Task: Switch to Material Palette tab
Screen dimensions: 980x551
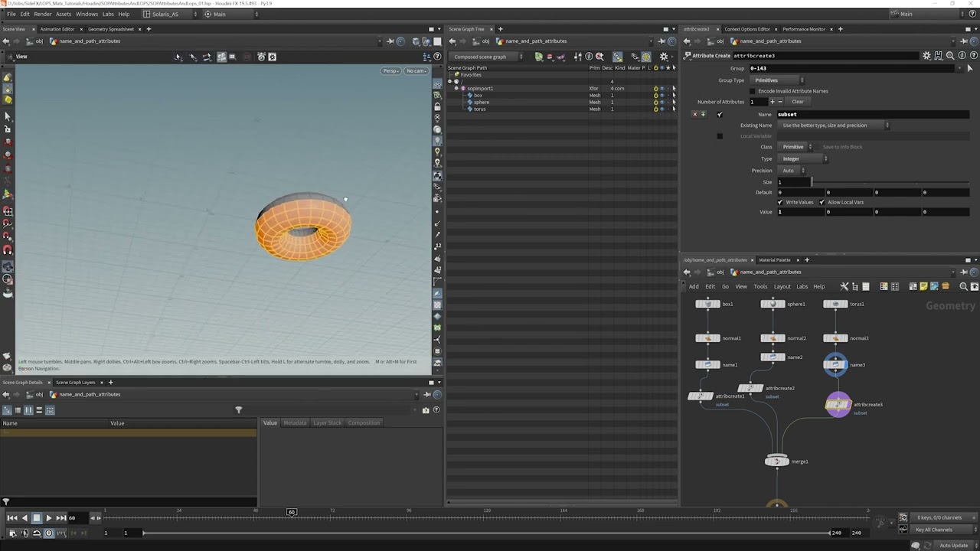Action: [775, 260]
